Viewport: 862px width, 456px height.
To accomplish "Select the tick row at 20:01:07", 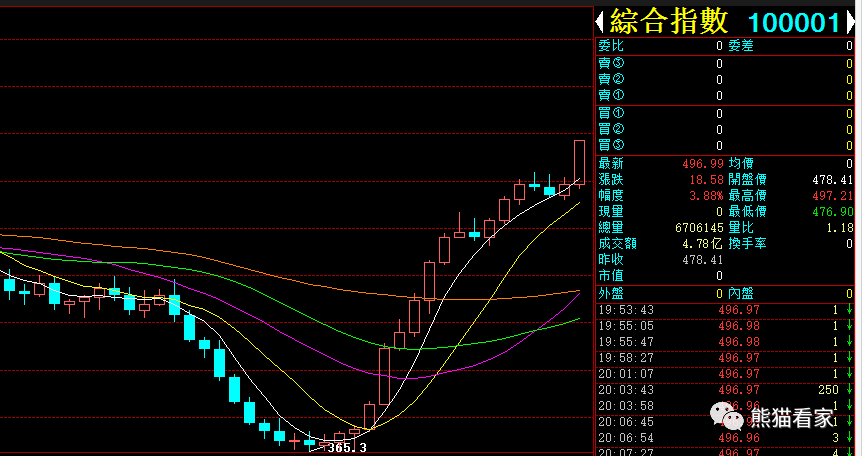I will click(x=725, y=374).
